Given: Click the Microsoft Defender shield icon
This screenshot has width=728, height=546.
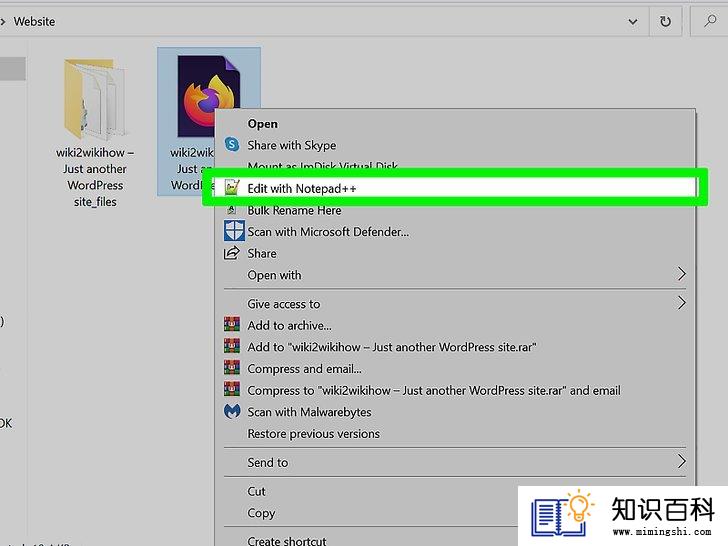Looking at the screenshot, I should (x=234, y=231).
